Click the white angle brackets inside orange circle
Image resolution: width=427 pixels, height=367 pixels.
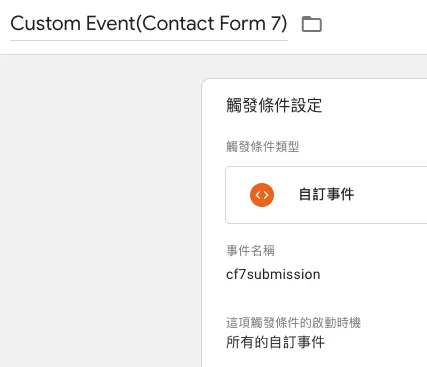[262, 195]
